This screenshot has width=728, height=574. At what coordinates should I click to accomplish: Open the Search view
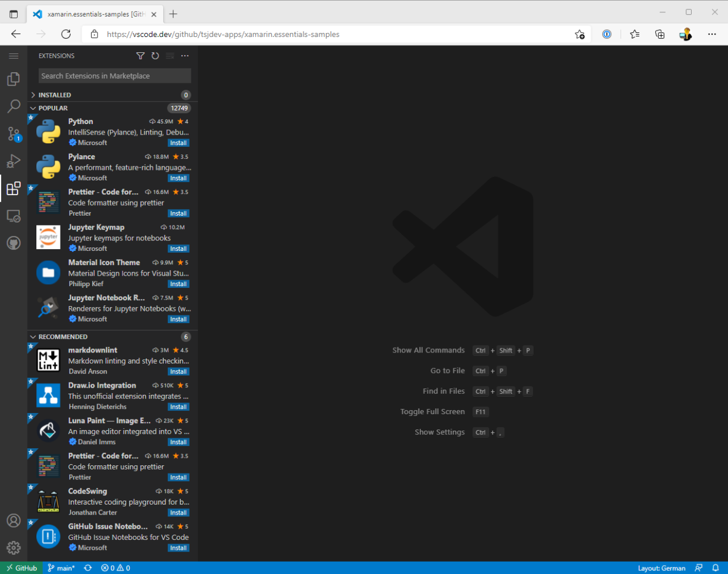[x=13, y=106]
